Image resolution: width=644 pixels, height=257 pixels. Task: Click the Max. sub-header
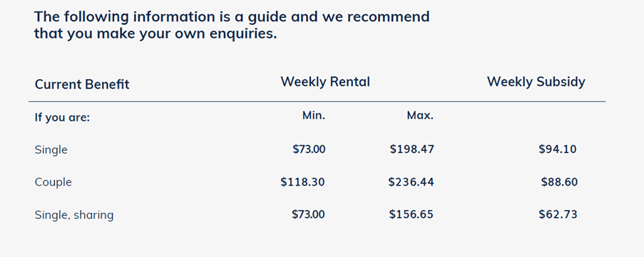(420, 116)
